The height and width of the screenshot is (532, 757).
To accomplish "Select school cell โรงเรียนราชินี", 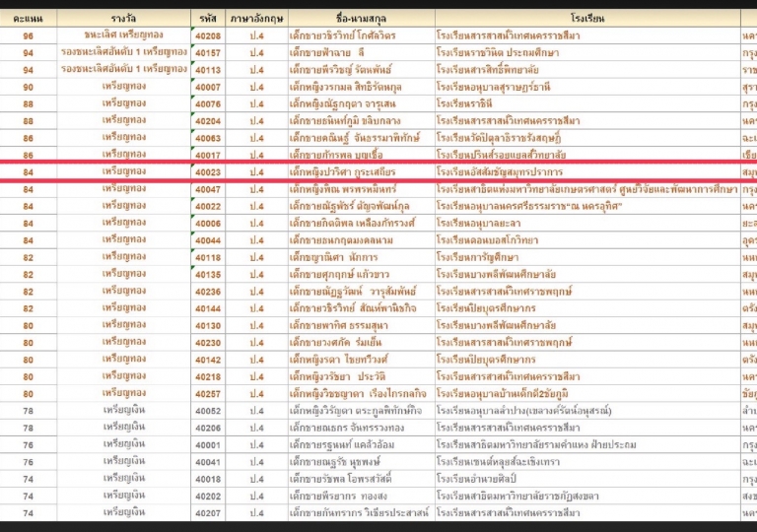I will [x=587, y=103].
